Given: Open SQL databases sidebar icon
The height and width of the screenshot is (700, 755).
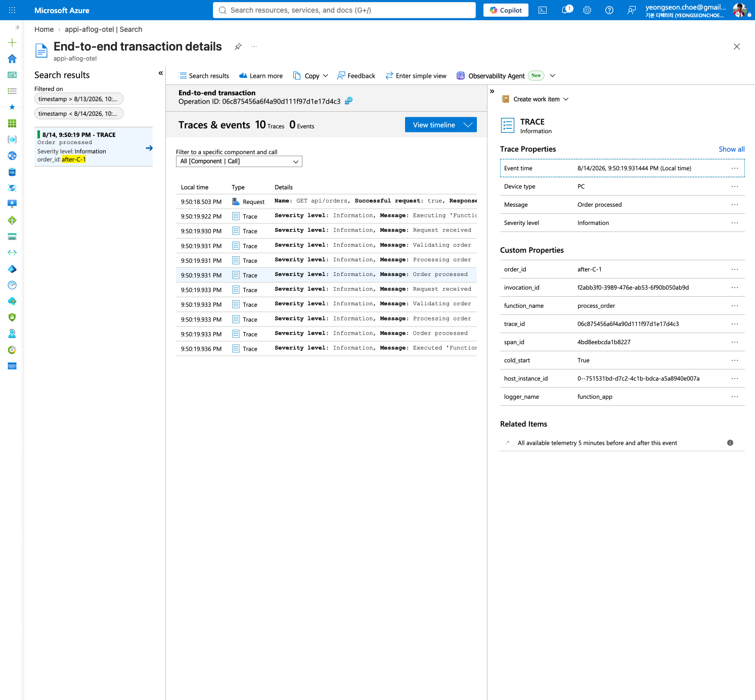Looking at the screenshot, I should (12, 172).
